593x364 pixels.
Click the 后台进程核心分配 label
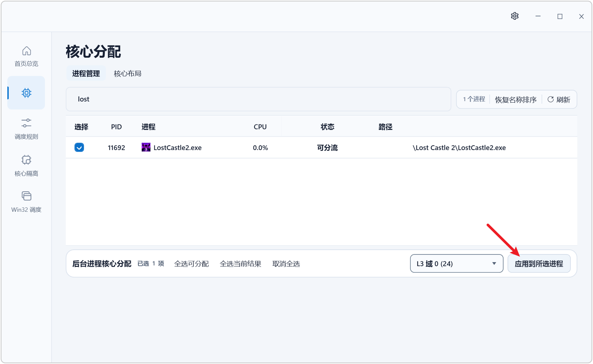pyautogui.click(x=102, y=264)
